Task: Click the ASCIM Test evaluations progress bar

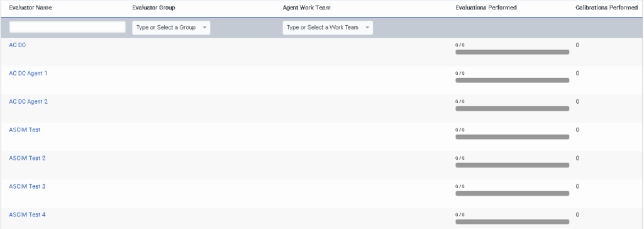Action: (x=512, y=137)
